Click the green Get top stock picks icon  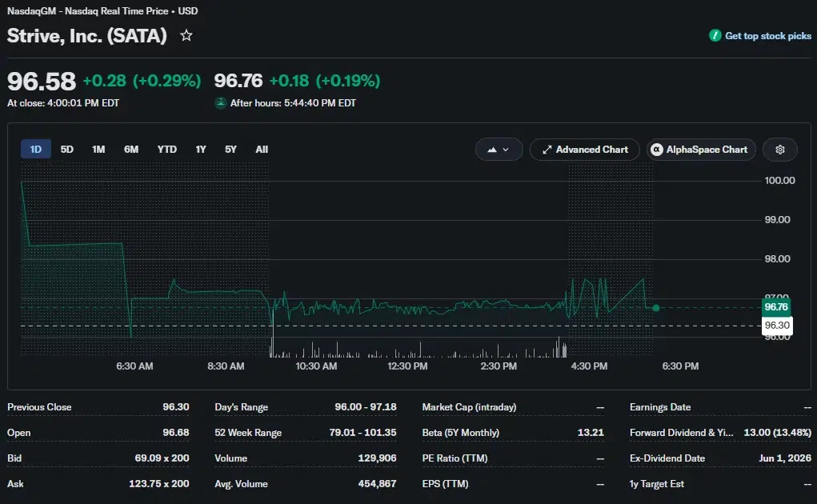715,35
